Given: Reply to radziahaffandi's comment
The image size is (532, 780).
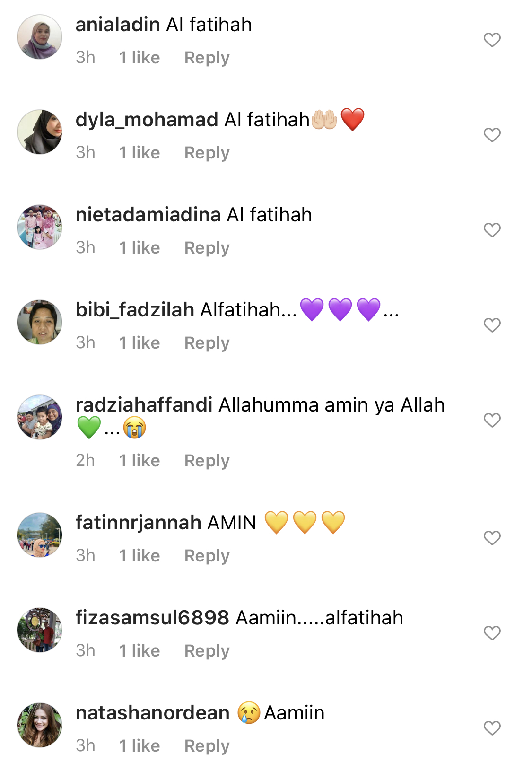Looking at the screenshot, I should coord(207,461).
